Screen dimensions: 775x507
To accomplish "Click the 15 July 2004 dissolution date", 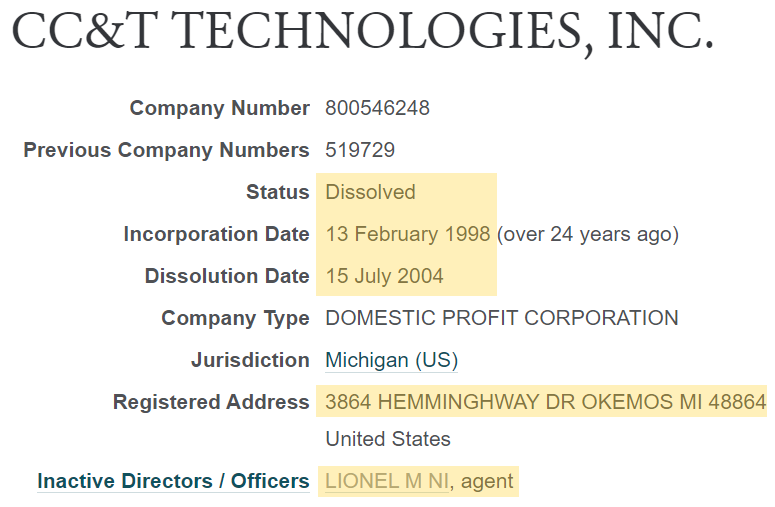I will [x=384, y=276].
